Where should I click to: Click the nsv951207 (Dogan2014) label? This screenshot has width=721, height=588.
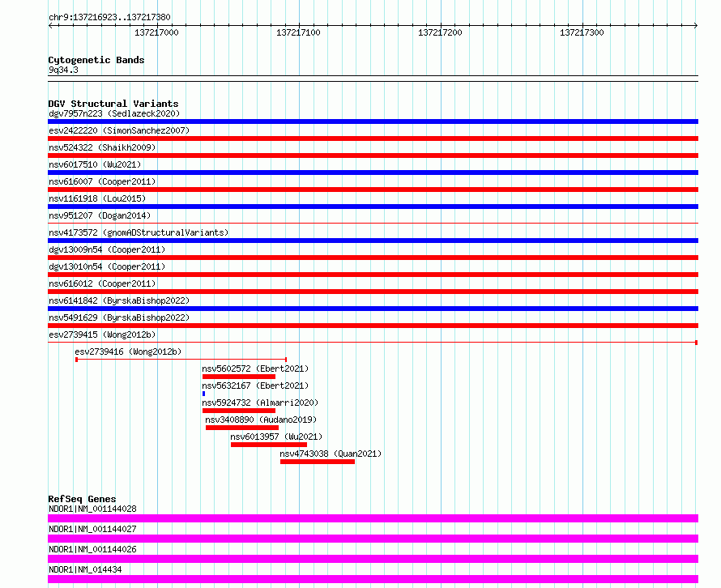tap(100, 215)
